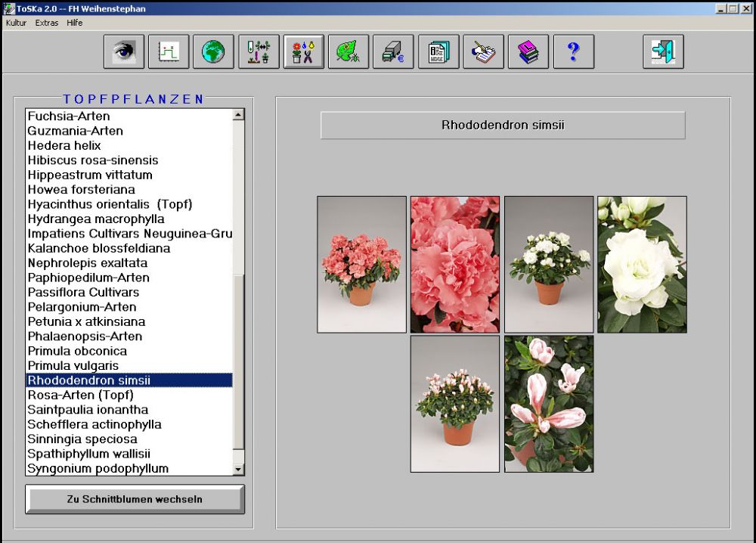
Task: Open the Hilfe menu
Action: pos(75,23)
